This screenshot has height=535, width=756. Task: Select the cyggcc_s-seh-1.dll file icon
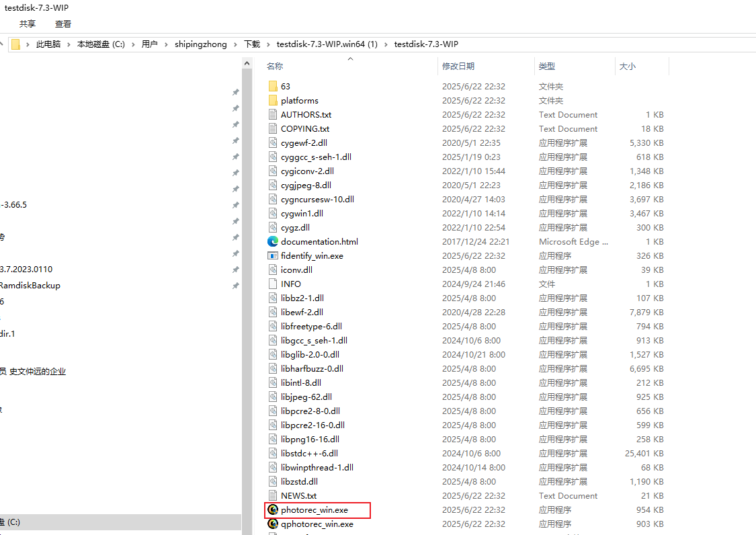[273, 157]
